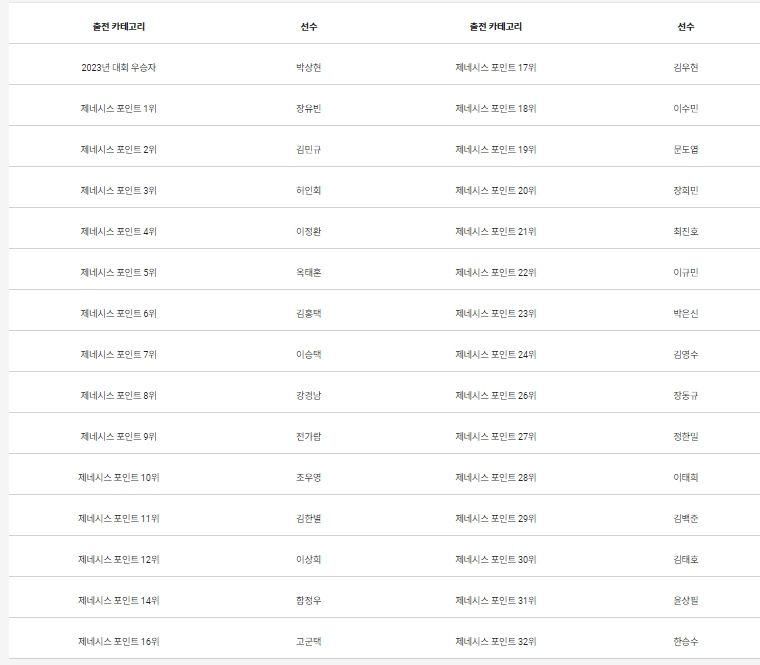The height and width of the screenshot is (665, 760).
Task: Select player name 장유빈
Action: click(x=309, y=108)
